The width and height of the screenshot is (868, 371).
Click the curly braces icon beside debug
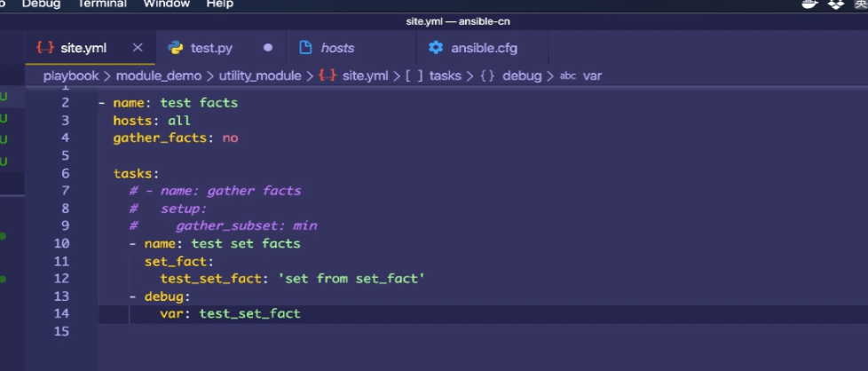[487, 75]
